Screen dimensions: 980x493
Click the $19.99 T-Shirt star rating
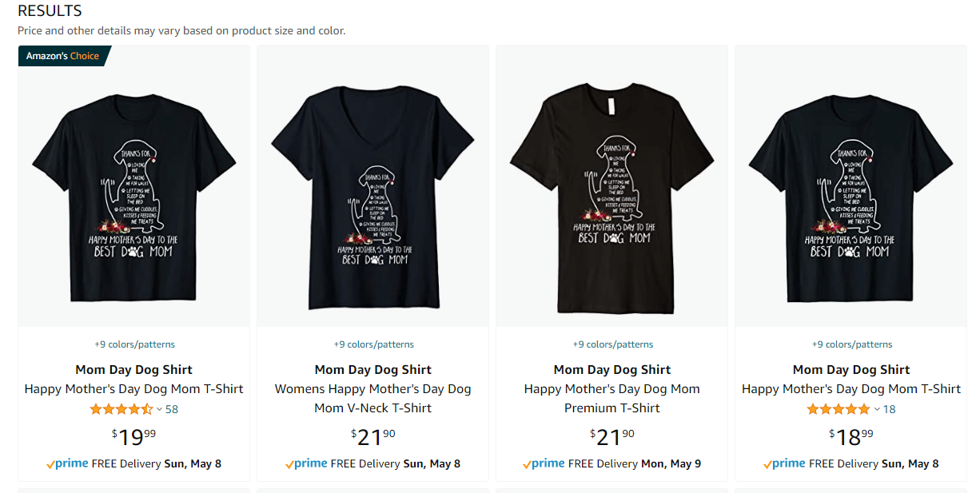(x=122, y=409)
